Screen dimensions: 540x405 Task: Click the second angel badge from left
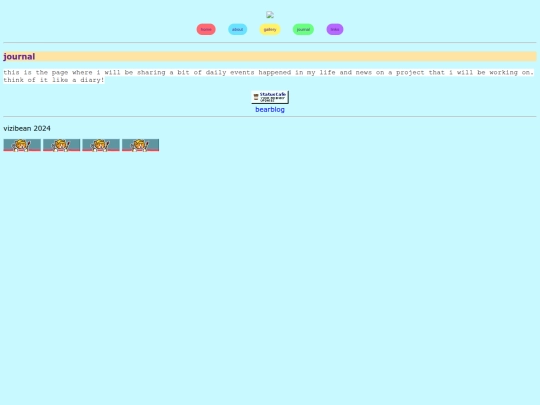(x=62, y=145)
